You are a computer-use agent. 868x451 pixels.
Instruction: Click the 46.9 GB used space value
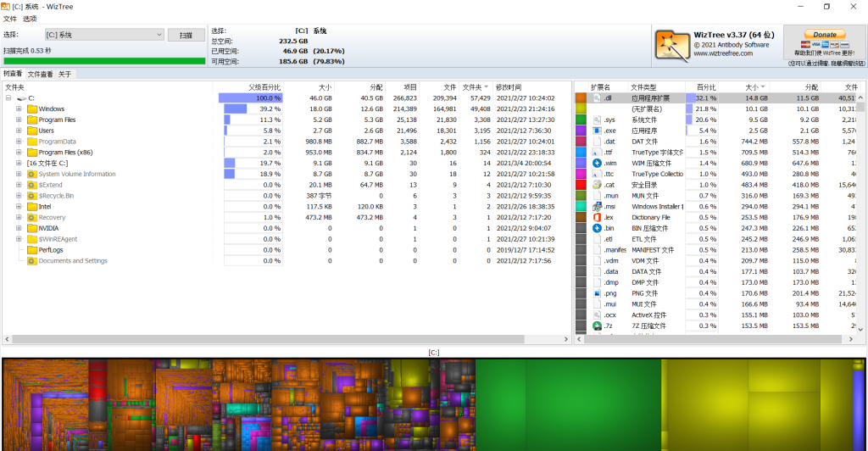tap(295, 51)
